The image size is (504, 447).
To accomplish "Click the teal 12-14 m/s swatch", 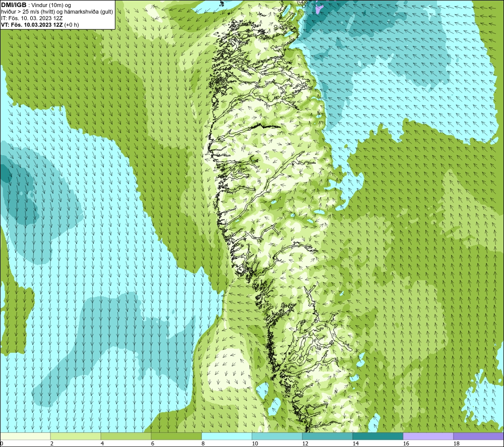I will [327, 436].
